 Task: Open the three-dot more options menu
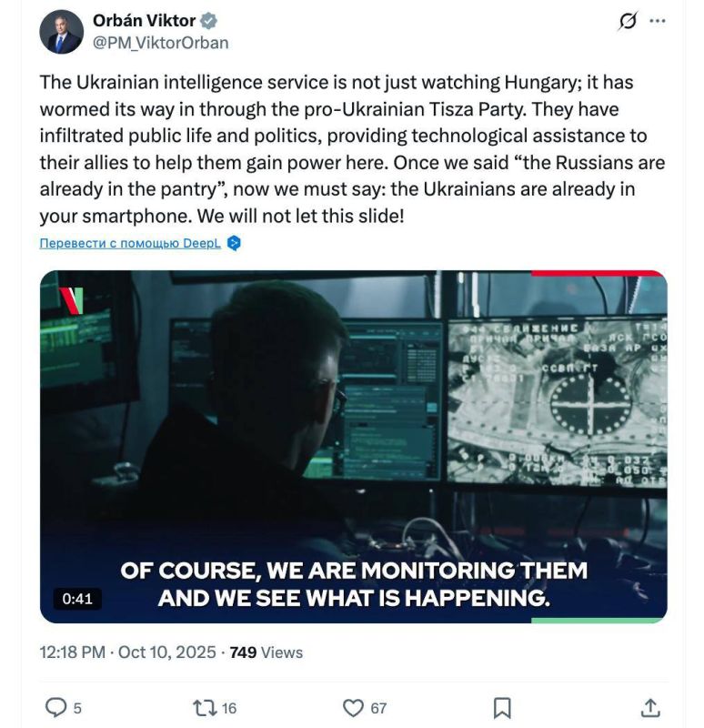click(x=657, y=21)
